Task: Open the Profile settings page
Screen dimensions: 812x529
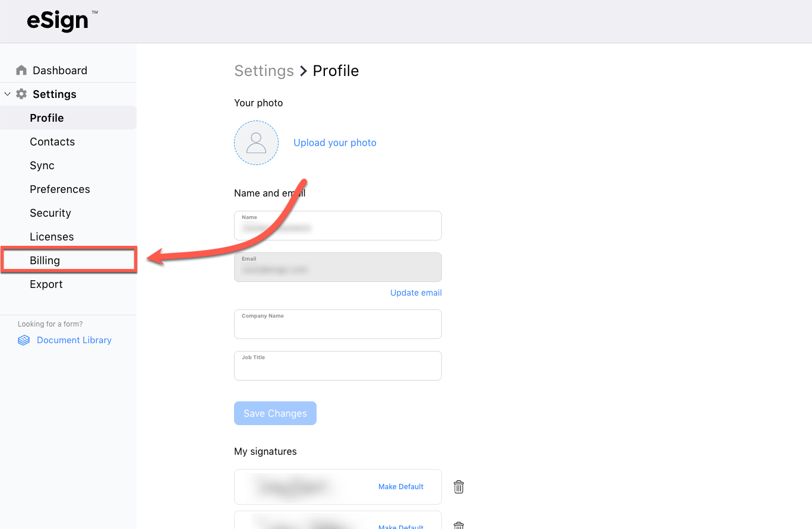Action: pos(47,118)
